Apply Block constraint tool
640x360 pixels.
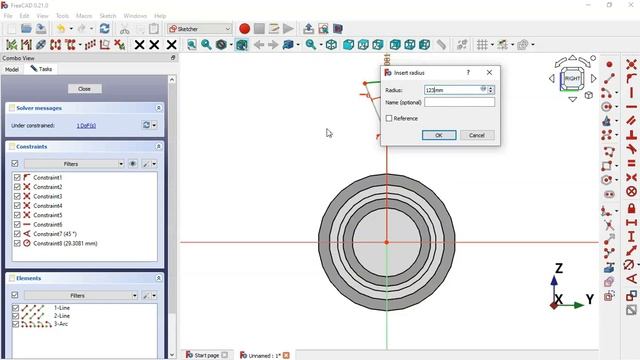(x=631, y=191)
